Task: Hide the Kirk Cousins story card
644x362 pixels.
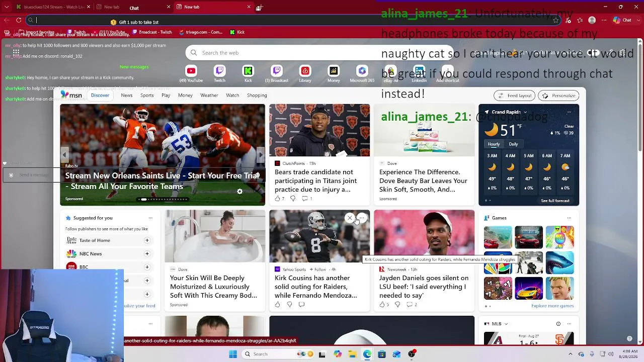Action: [x=350, y=218]
